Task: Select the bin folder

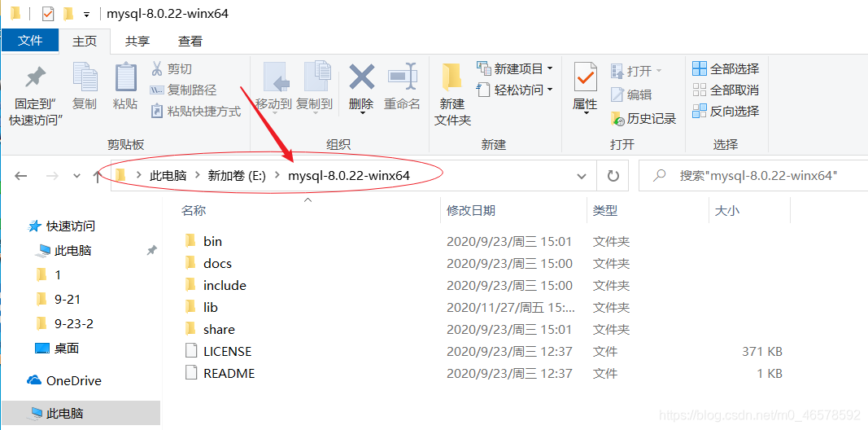Action: [x=212, y=241]
